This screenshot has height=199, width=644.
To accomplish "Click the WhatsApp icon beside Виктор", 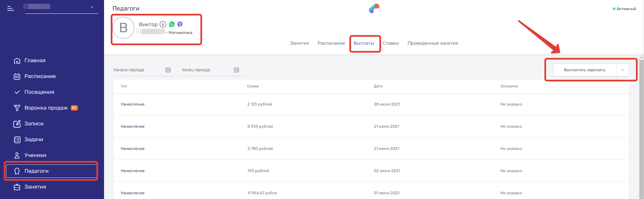I will [172, 24].
